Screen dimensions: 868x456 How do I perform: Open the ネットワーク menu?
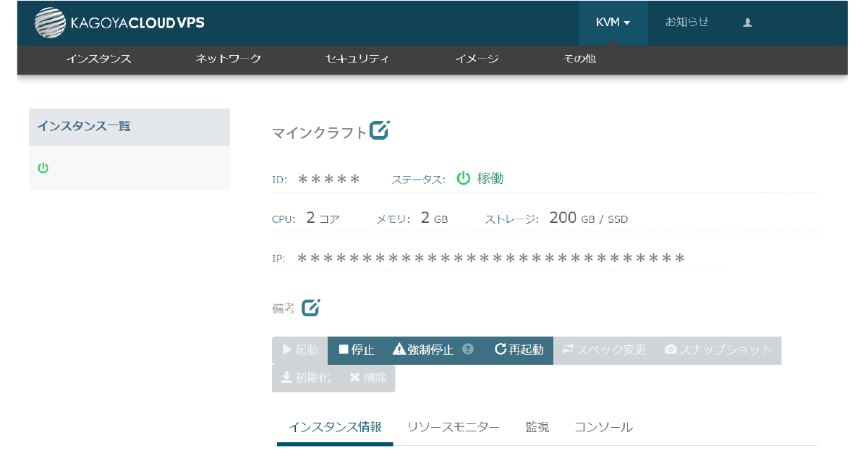[x=228, y=59]
